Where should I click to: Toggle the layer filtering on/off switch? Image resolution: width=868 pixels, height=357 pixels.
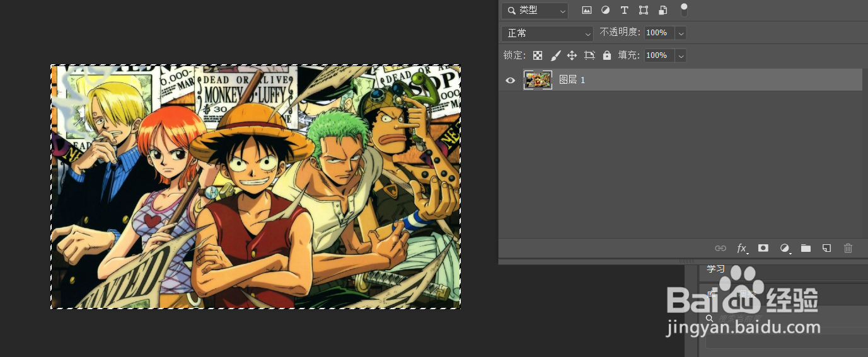coord(684,10)
